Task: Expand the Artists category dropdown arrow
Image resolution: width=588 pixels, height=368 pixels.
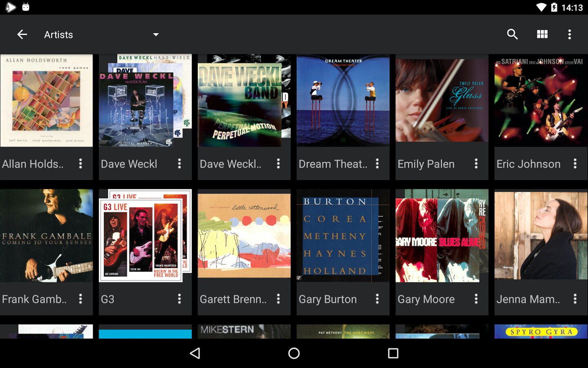Action: pyautogui.click(x=156, y=35)
